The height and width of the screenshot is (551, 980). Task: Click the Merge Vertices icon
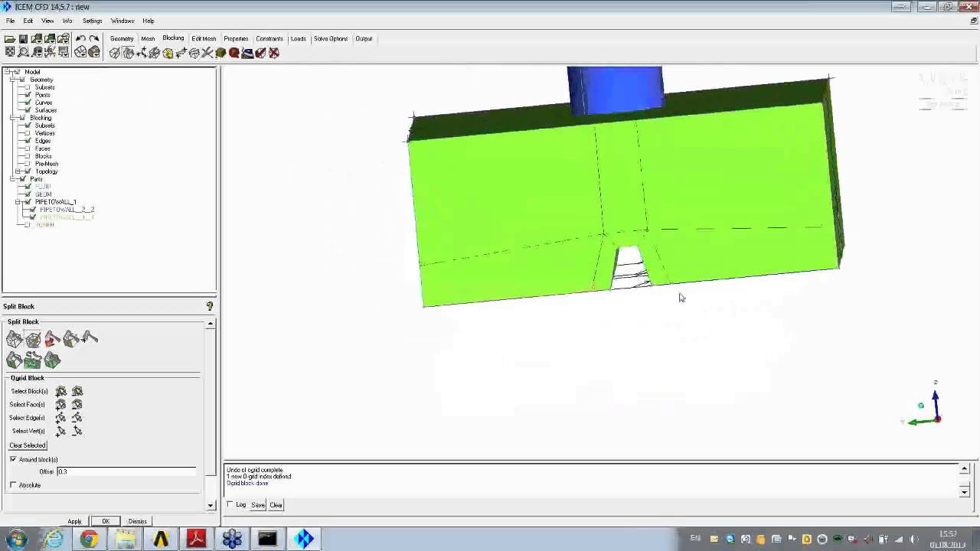[142, 53]
